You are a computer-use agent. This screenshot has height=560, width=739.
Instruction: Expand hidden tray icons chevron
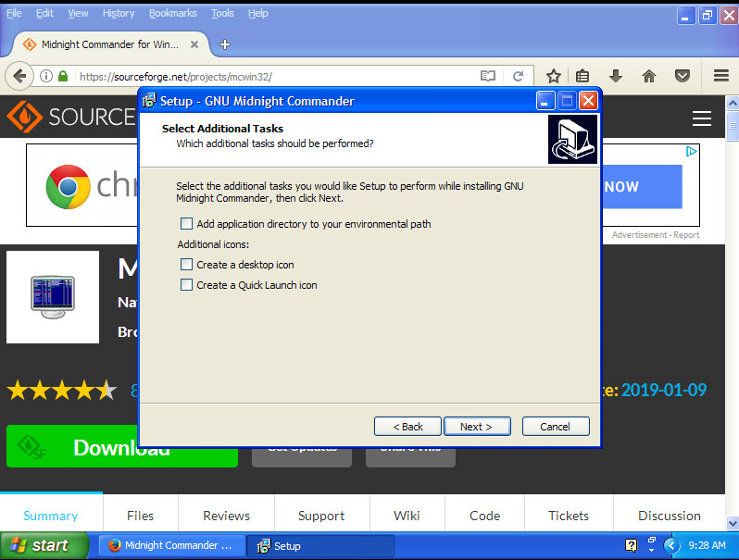(x=671, y=545)
